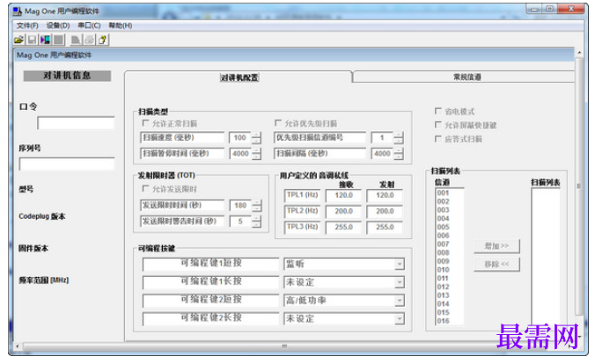Open the 设备(D) menu
This screenshot has width=595, height=364.
pyautogui.click(x=58, y=25)
